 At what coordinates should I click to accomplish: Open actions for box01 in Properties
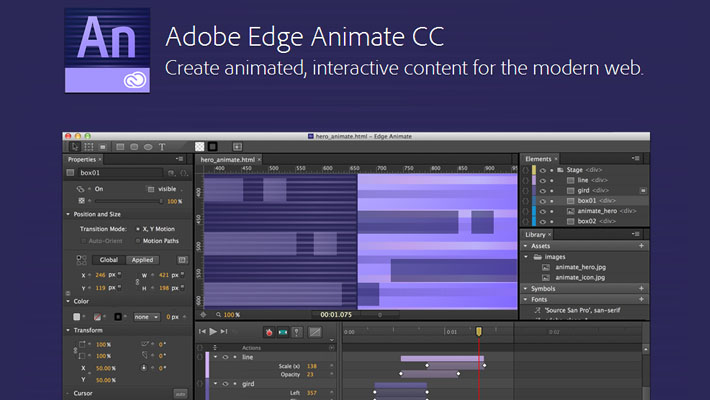[184, 173]
